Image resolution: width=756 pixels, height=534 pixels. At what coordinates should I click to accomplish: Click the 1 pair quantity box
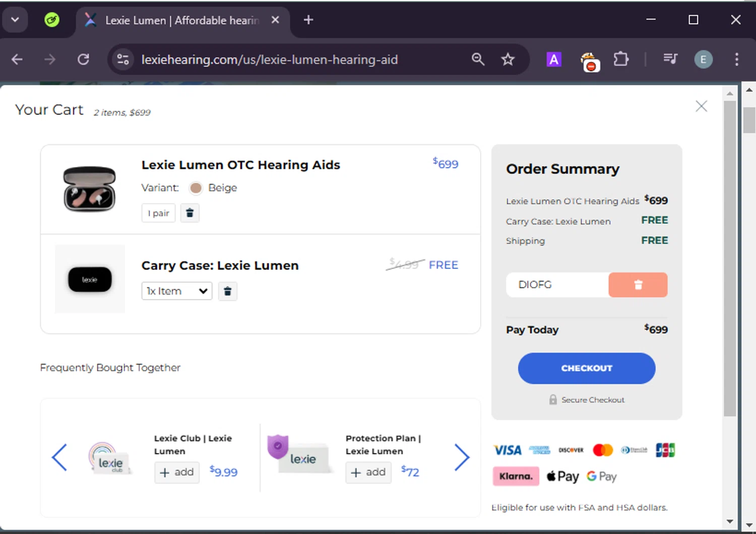pyautogui.click(x=158, y=213)
